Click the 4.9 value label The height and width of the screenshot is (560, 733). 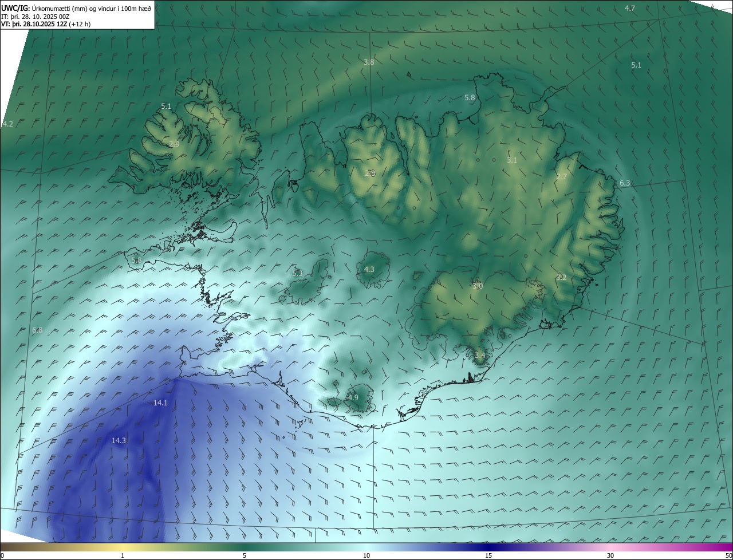click(x=353, y=397)
